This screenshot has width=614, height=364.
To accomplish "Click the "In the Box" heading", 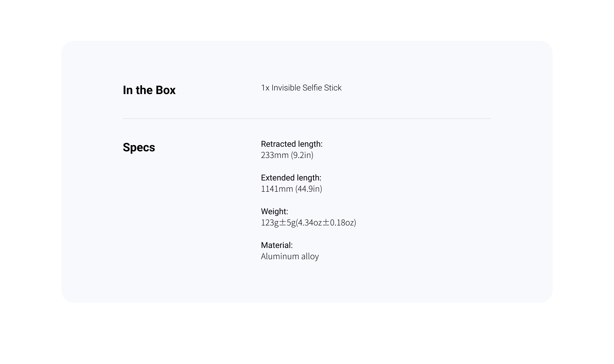I will (149, 90).
